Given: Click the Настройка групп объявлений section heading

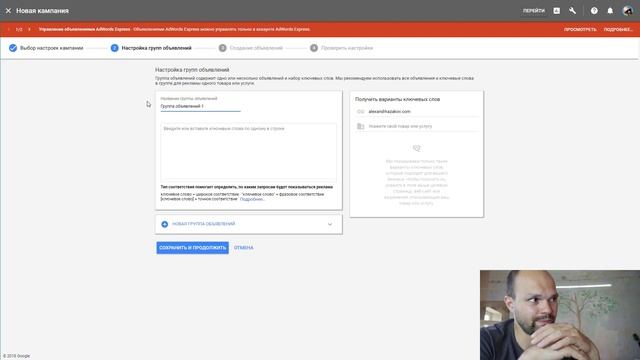Looking at the screenshot, I should (x=192, y=70).
